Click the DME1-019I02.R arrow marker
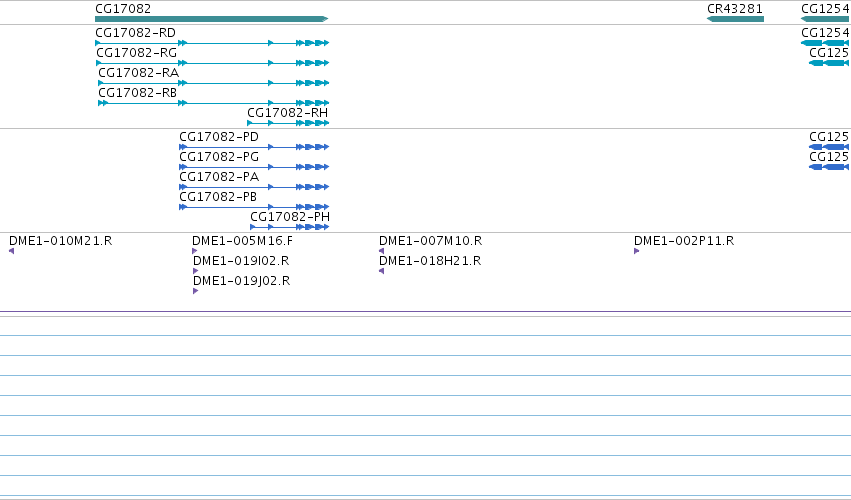The image size is (851, 500). [196, 271]
